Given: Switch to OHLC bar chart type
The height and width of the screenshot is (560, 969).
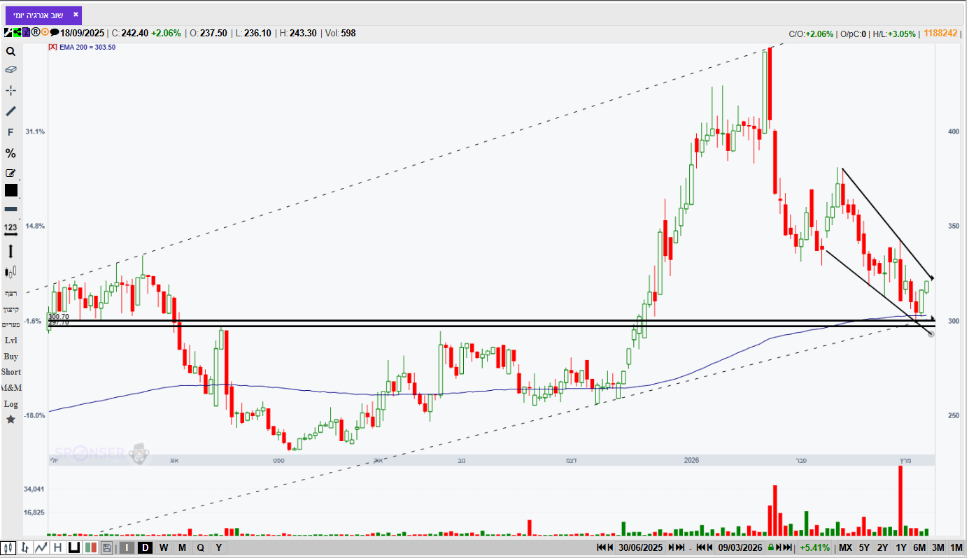Looking at the screenshot, I should click(25, 547).
